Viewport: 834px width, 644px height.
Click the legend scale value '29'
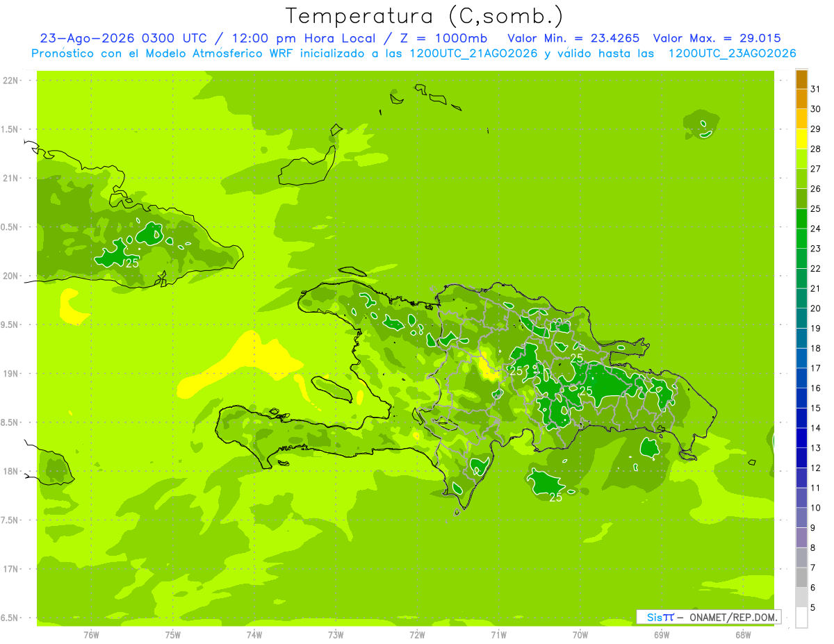[815, 129]
